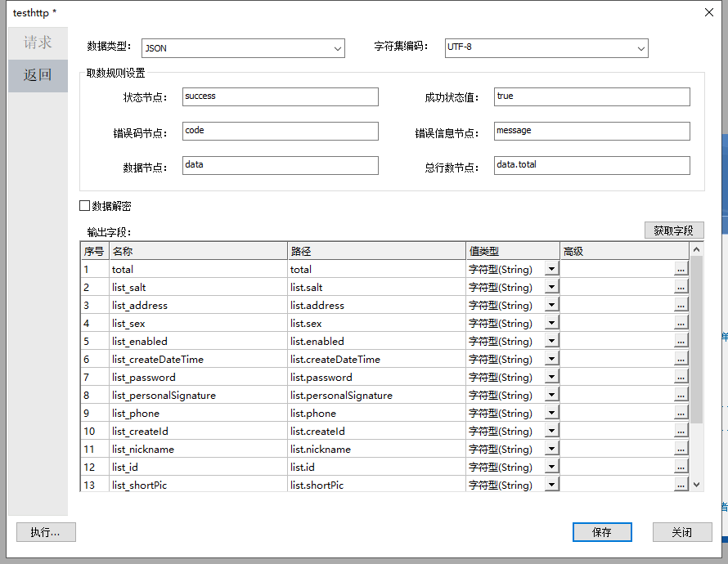
Task: Click ellipsis button in list_password row
Action: [681, 377]
